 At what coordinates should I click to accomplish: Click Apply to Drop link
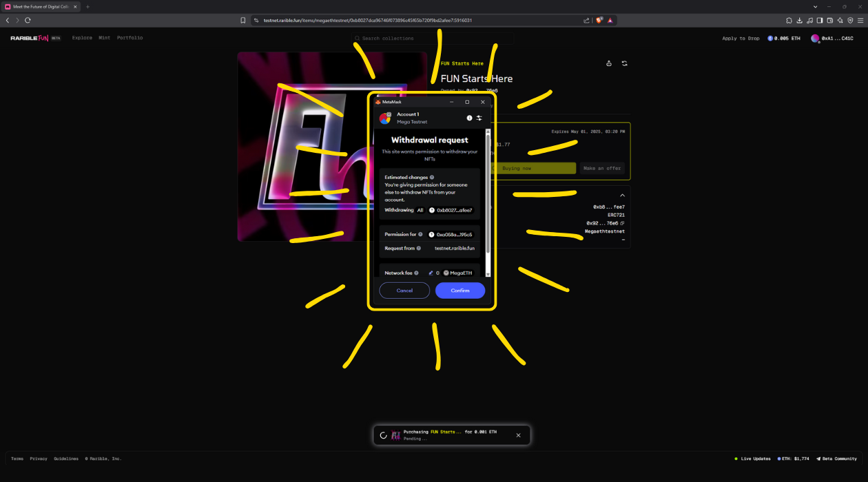coord(741,39)
